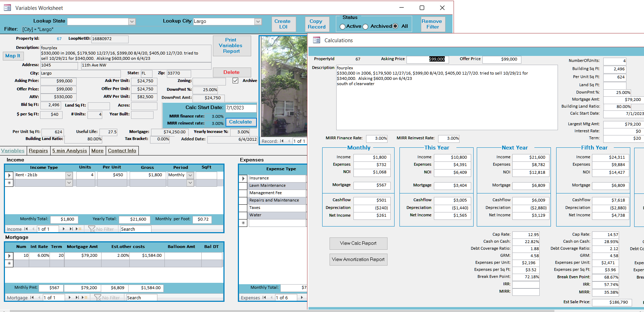Open the Income Type dropdown for Rent - 2b1b
This screenshot has width=644, height=312.
(69, 175)
